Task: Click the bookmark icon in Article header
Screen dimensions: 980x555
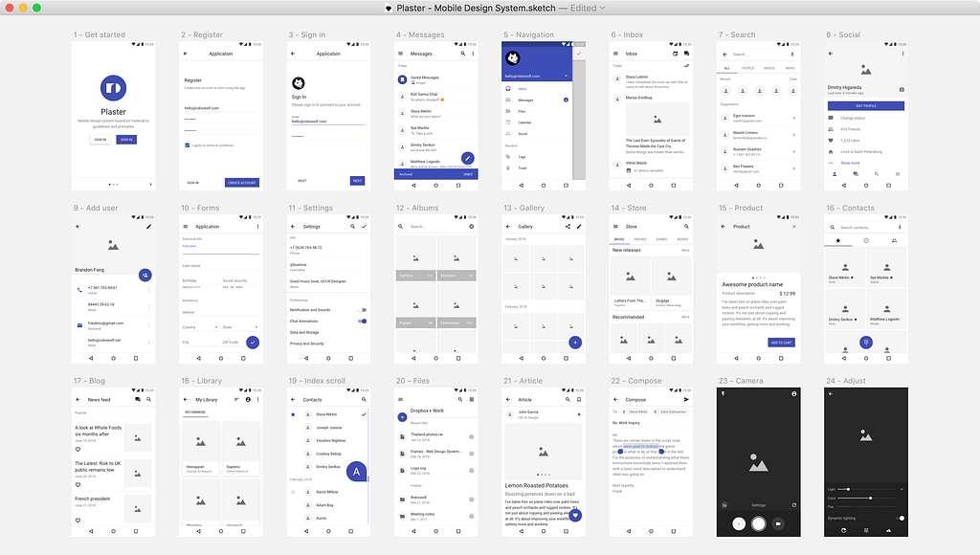Action: tap(579, 399)
